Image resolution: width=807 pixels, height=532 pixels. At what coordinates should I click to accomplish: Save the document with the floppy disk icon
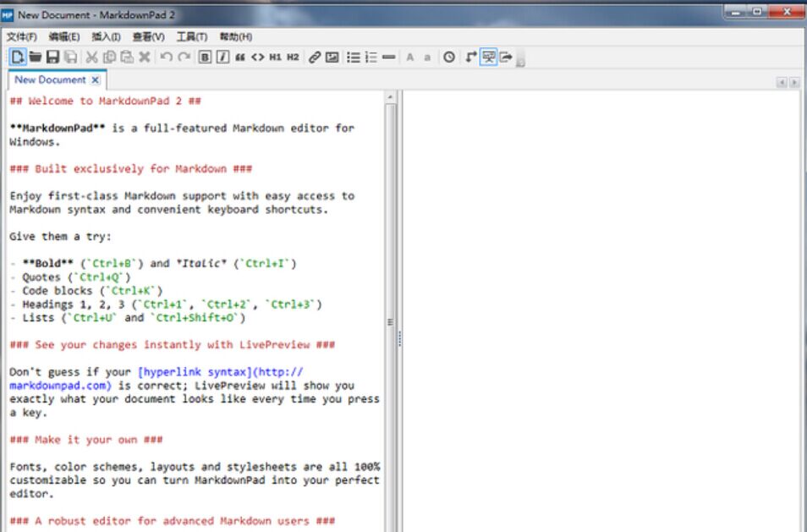[52, 58]
